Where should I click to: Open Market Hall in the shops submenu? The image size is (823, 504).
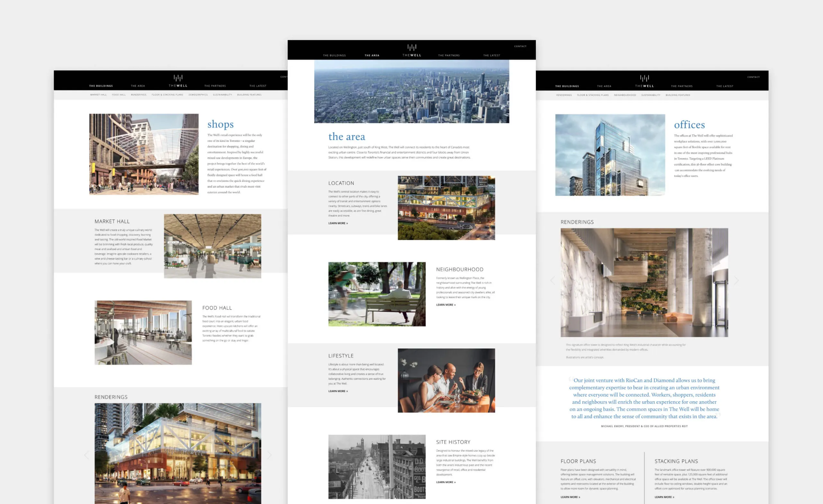pos(98,95)
